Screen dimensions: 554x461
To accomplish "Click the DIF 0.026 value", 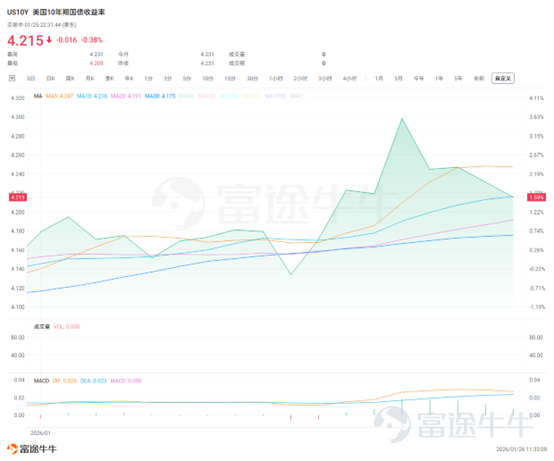I will tap(65, 381).
